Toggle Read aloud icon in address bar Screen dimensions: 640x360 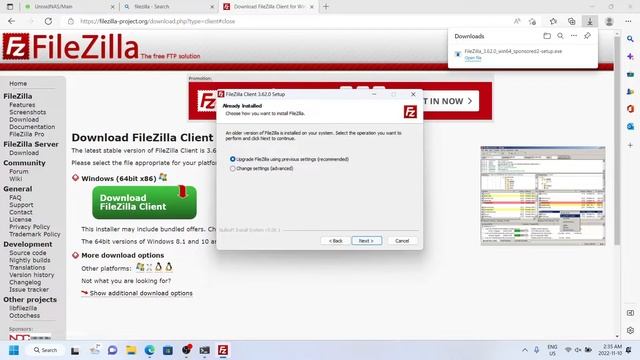tap(517, 21)
